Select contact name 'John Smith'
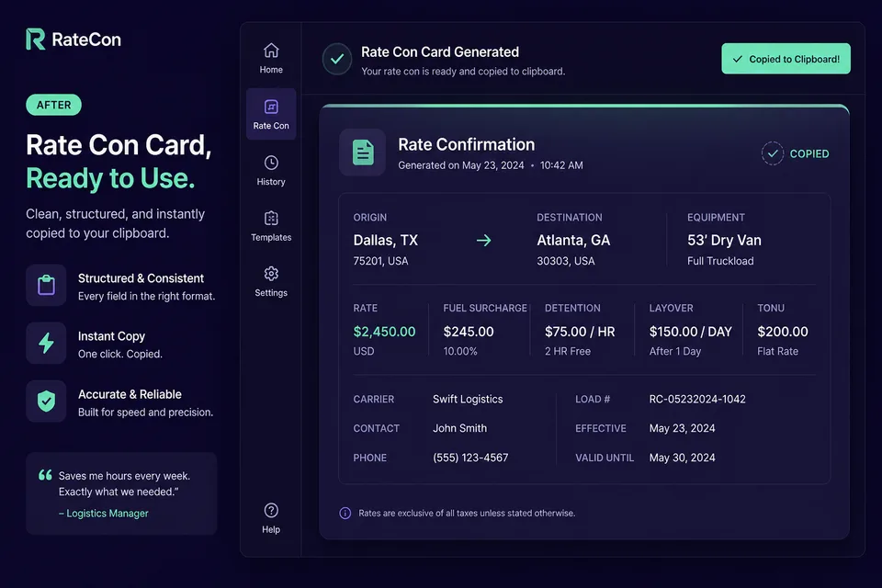Screen dimensions: 882x588 coord(459,428)
